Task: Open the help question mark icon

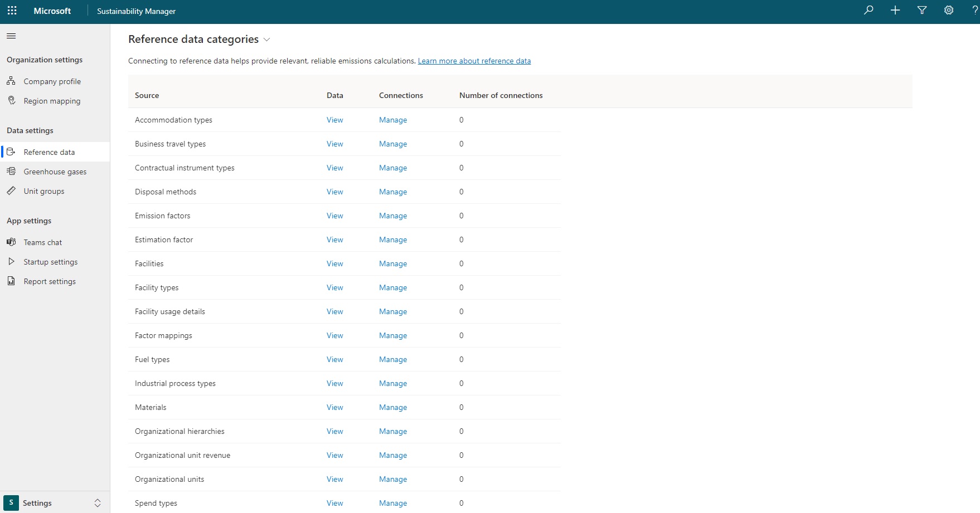Action: click(x=976, y=10)
